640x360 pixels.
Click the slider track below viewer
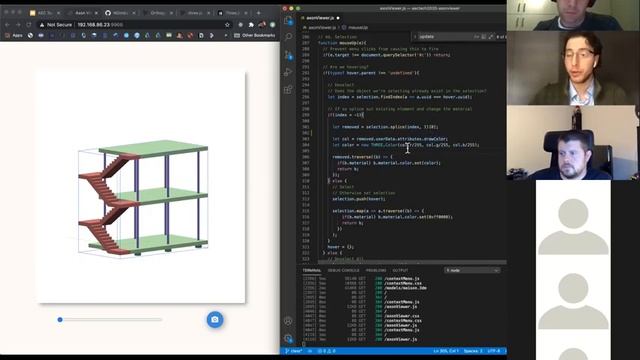tap(110, 320)
